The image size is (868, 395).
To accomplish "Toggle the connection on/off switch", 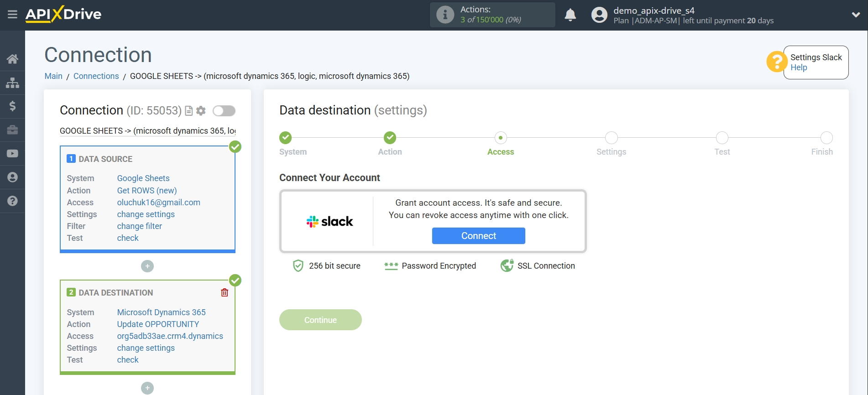I will tap(224, 111).
